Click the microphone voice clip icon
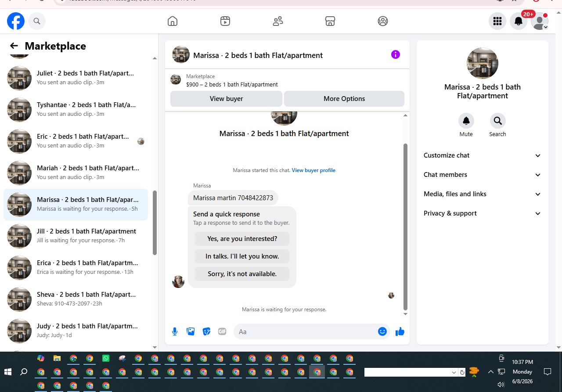This screenshot has width=562, height=392. pyautogui.click(x=175, y=331)
